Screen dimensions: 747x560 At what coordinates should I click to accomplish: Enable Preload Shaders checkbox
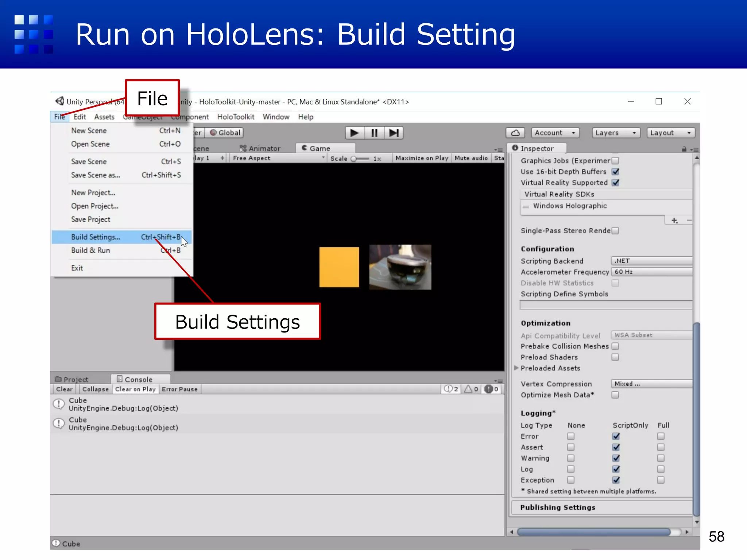[x=615, y=357]
